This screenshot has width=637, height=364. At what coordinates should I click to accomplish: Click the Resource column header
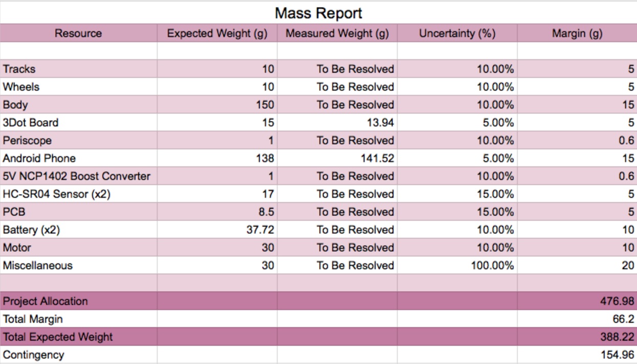click(x=78, y=33)
